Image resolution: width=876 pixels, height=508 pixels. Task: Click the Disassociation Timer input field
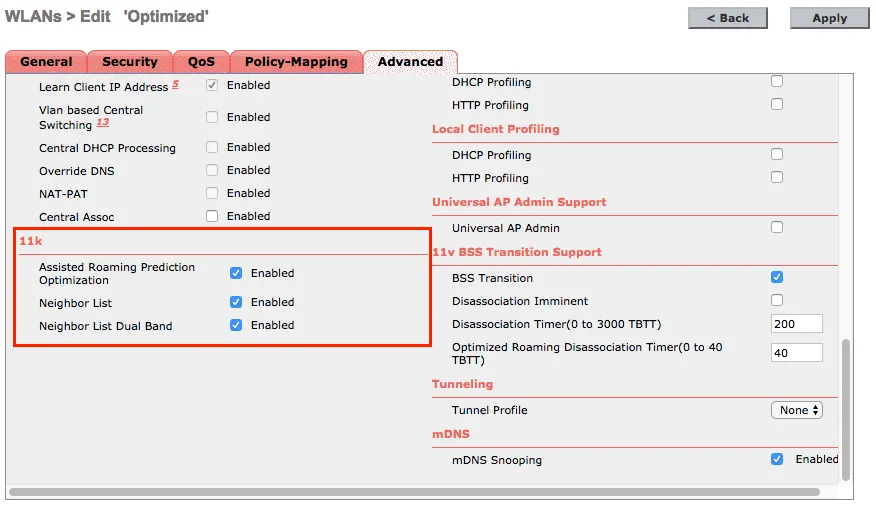pyautogui.click(x=796, y=324)
